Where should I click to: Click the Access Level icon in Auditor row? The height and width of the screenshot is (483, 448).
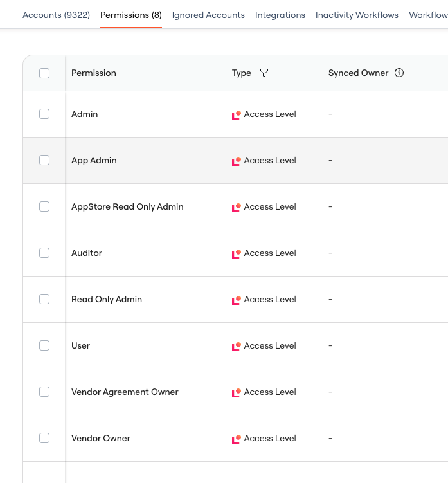click(236, 254)
